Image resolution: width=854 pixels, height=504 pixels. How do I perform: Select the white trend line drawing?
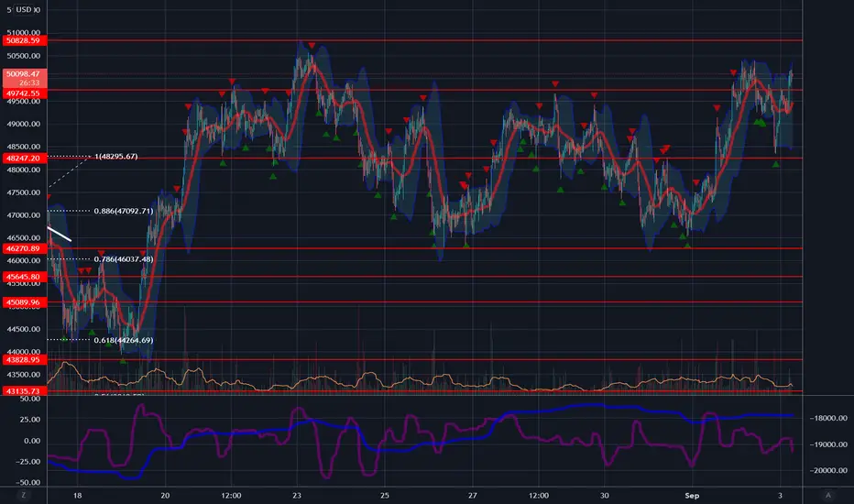pyautogui.click(x=60, y=234)
